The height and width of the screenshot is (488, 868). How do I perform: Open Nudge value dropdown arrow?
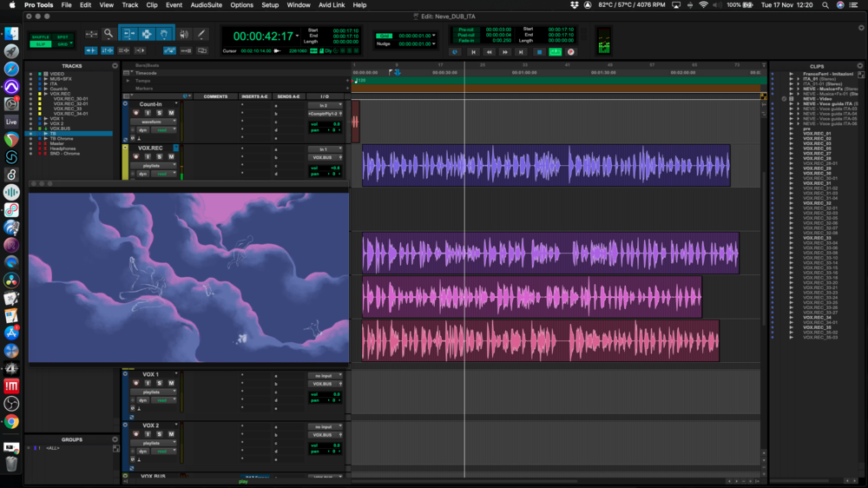433,43
